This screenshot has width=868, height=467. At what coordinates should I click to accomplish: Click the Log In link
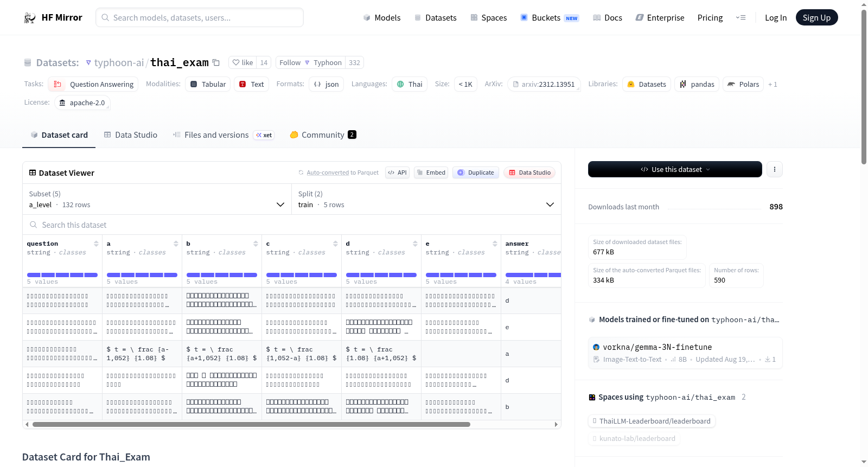(x=776, y=17)
